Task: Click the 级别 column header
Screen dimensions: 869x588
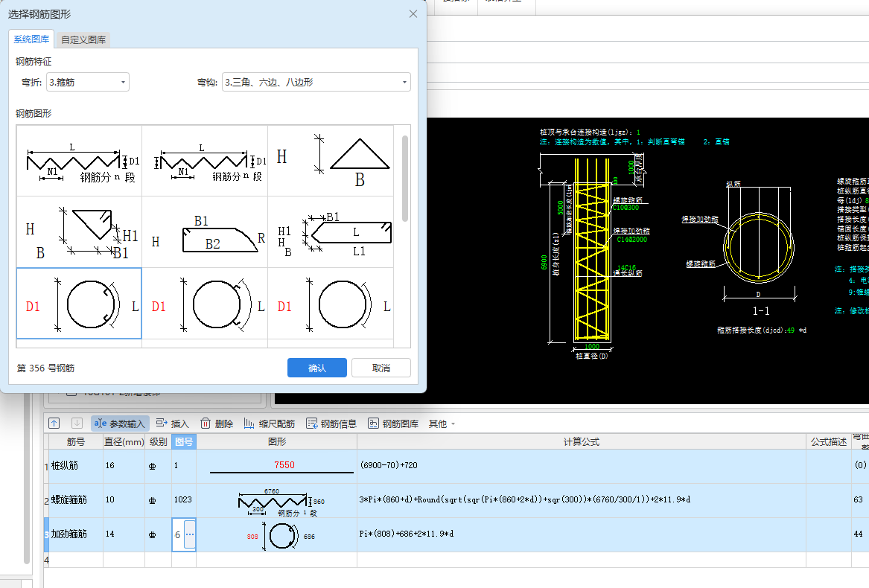Action: [x=159, y=441]
